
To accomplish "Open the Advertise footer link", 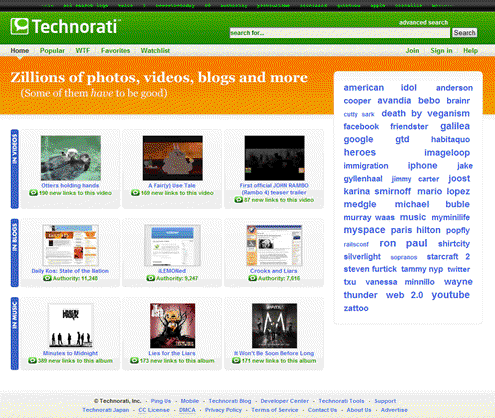I will (x=394, y=410).
